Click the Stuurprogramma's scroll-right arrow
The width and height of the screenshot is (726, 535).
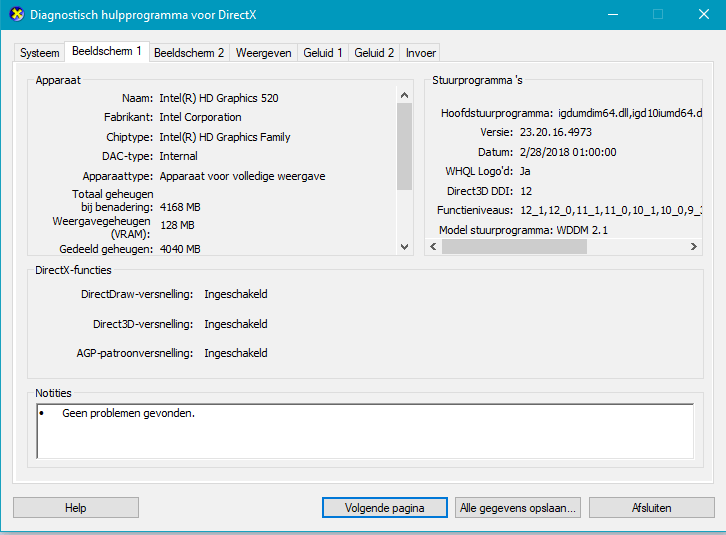[x=694, y=246]
